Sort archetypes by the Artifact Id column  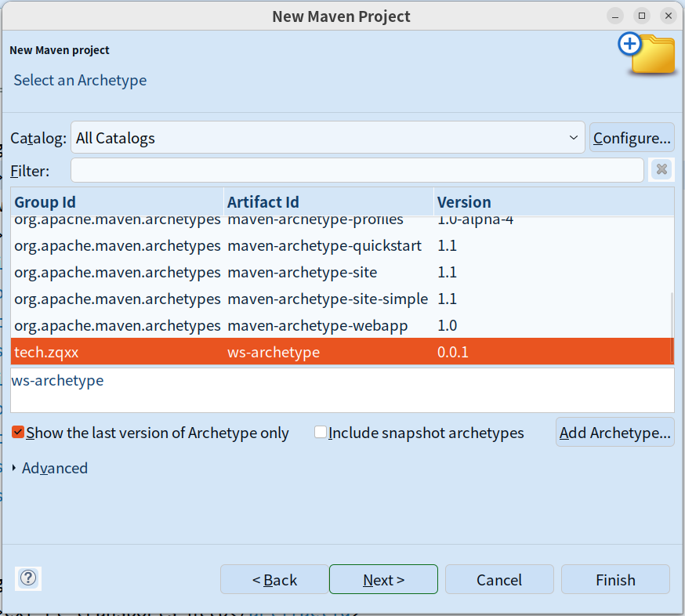[328, 202]
